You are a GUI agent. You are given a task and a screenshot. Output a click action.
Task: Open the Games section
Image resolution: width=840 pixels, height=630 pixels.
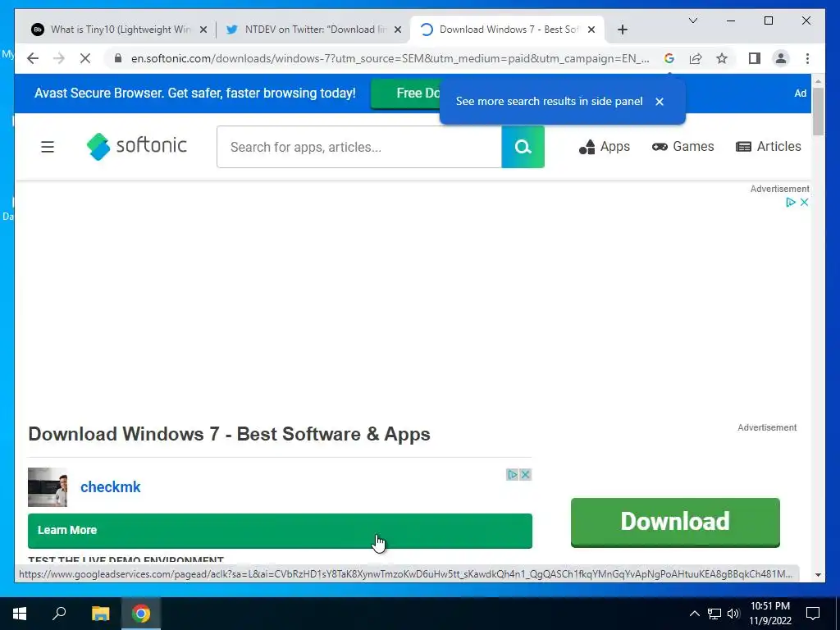click(x=683, y=146)
